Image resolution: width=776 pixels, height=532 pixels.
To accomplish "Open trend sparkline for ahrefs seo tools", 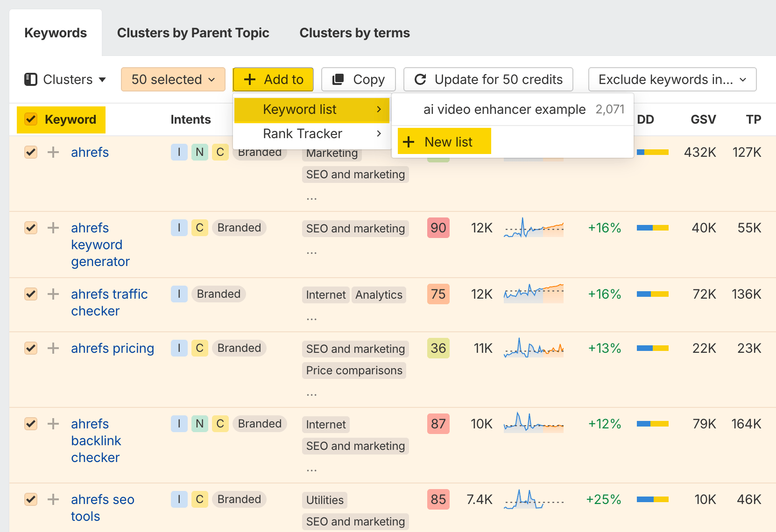I will coord(534,499).
